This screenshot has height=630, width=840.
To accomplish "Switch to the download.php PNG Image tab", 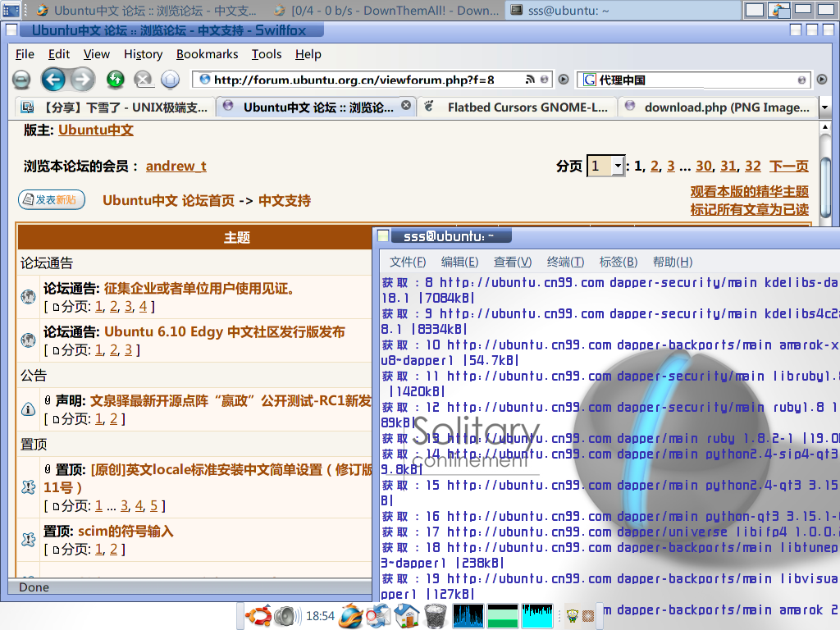I will coord(719,107).
